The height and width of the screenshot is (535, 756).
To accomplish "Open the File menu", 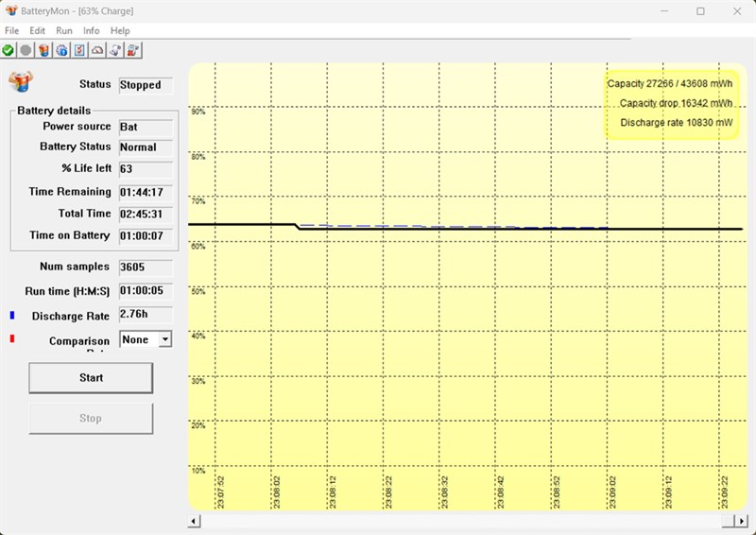I will [x=12, y=31].
